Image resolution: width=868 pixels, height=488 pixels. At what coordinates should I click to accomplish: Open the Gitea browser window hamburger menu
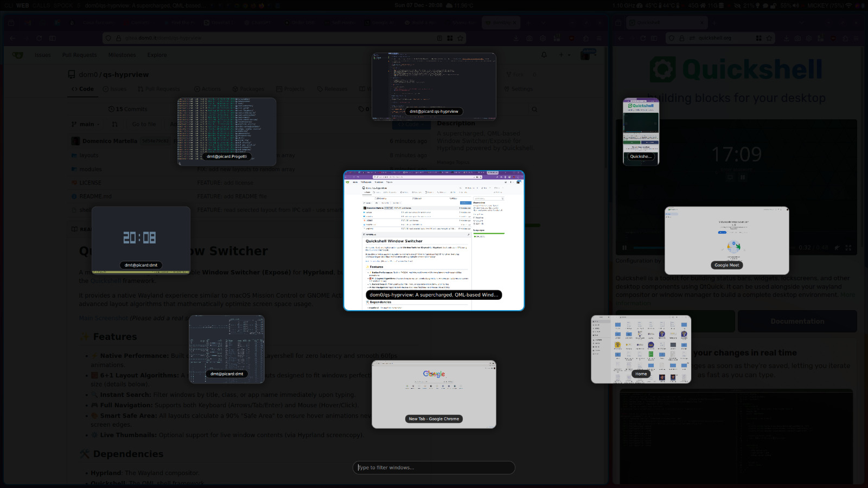click(599, 38)
